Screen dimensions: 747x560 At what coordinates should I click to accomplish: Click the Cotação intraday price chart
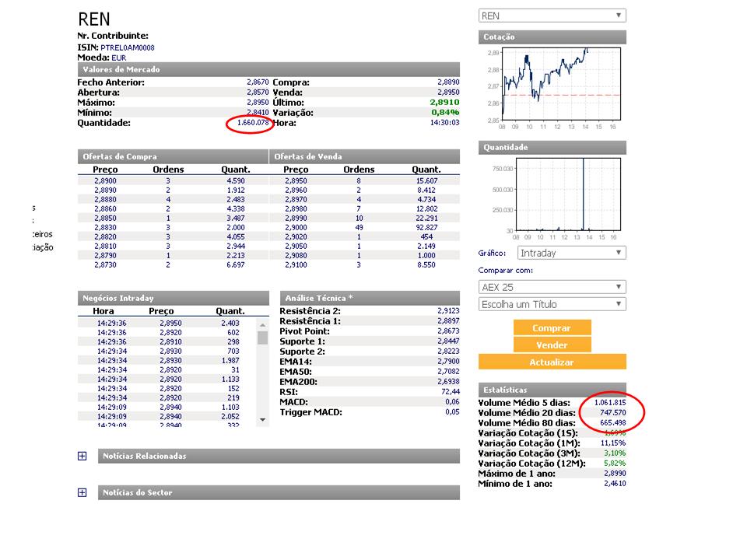(x=562, y=84)
